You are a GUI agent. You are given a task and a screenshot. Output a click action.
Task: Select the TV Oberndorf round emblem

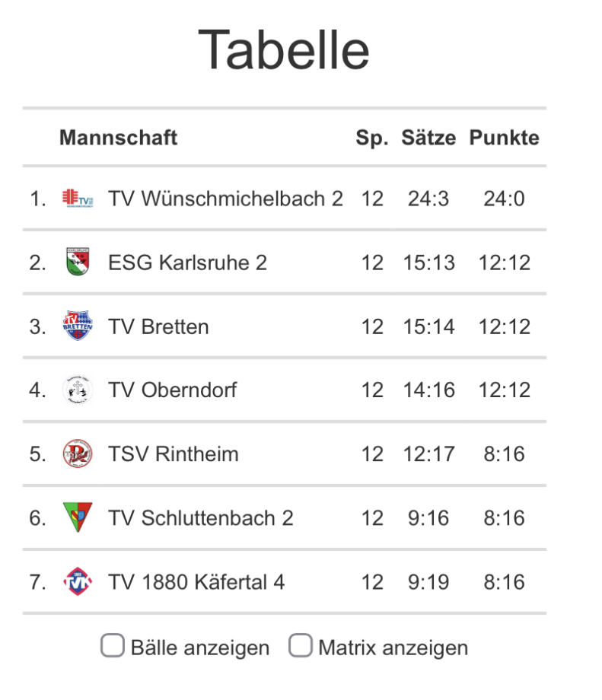coord(78,390)
